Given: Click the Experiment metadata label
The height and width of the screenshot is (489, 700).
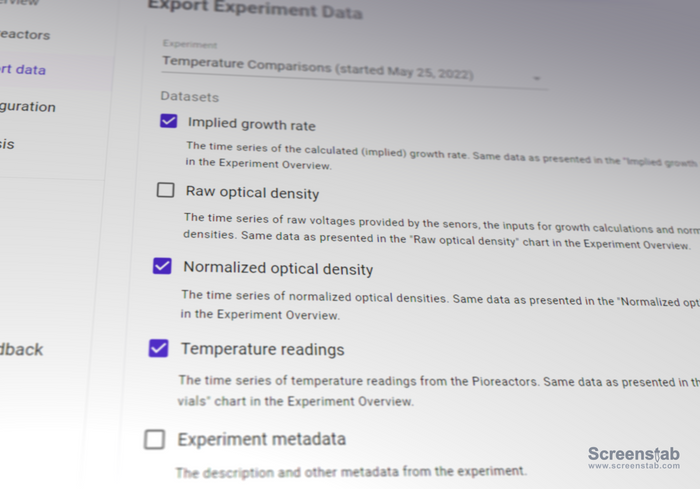Looking at the screenshot, I should pyautogui.click(x=261, y=439).
